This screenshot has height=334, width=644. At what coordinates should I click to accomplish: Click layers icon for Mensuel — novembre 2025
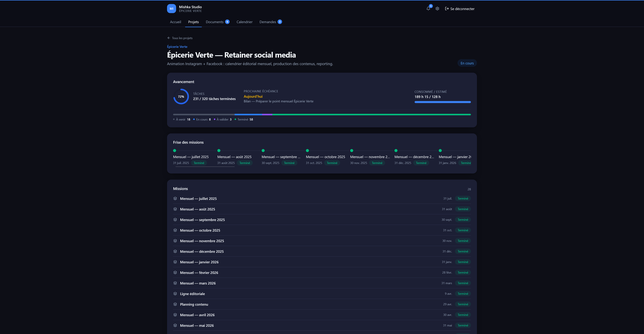(x=175, y=241)
